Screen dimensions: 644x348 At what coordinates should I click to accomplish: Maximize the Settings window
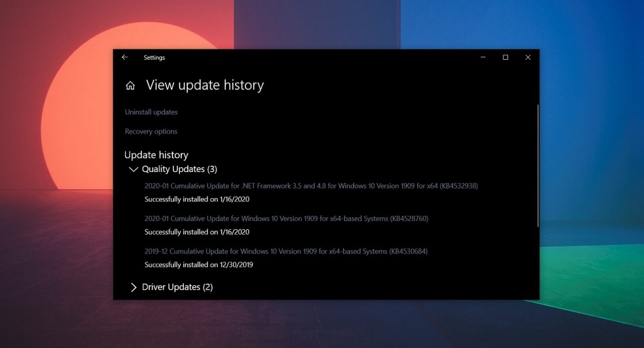click(505, 57)
